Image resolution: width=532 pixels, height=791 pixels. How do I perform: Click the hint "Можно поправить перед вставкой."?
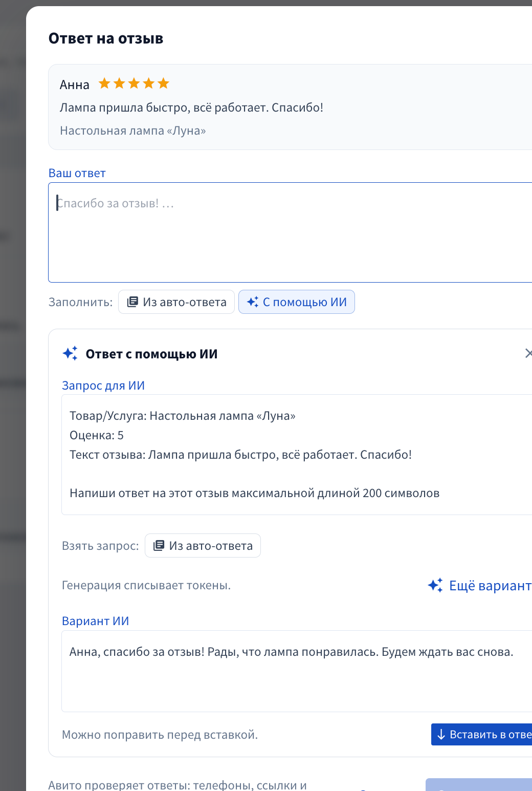pos(160,735)
